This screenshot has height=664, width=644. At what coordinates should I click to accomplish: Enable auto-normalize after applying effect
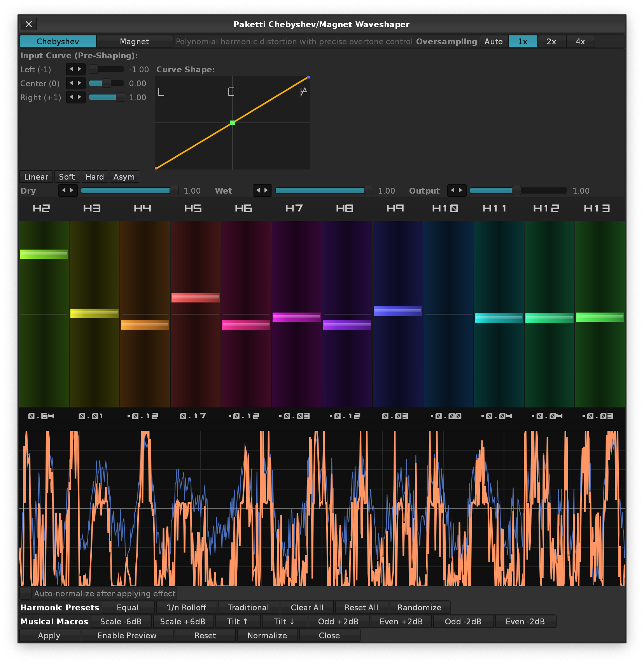click(26, 593)
